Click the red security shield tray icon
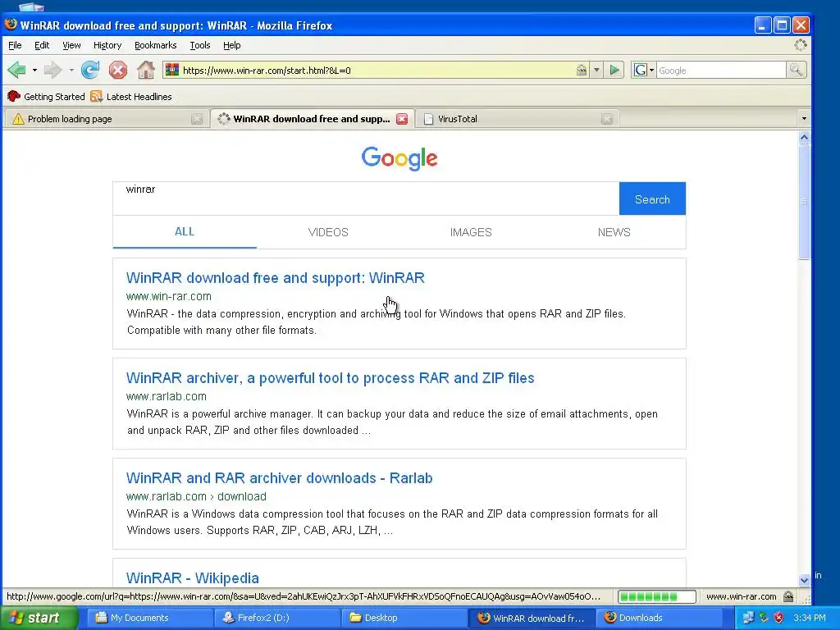This screenshot has height=630, width=840. (x=779, y=618)
